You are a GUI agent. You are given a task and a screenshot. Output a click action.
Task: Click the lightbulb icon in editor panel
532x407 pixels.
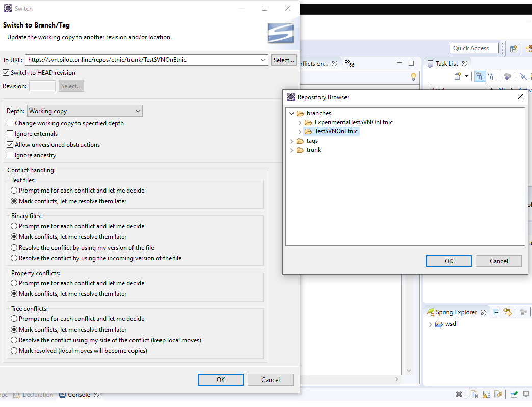pos(413,77)
